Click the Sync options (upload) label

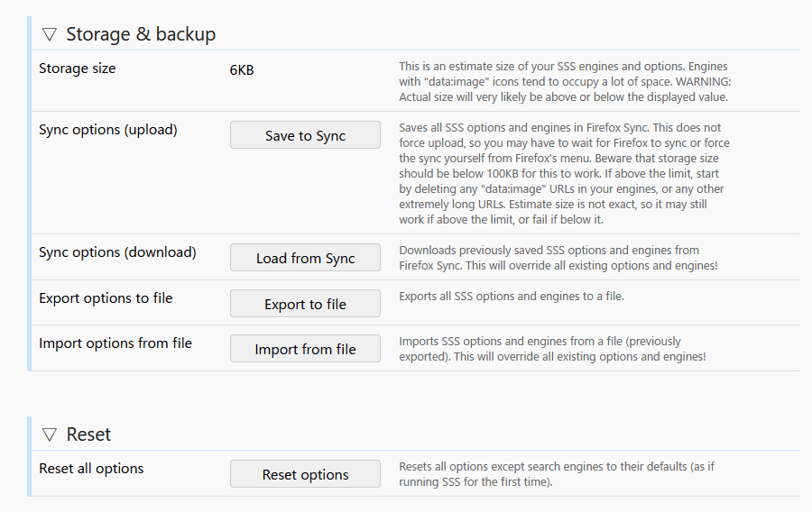pos(108,130)
